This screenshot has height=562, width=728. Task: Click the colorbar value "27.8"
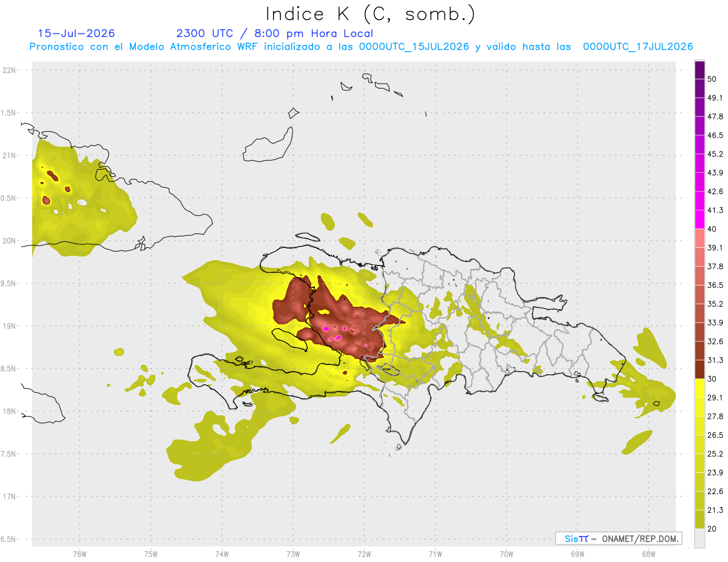pos(715,416)
